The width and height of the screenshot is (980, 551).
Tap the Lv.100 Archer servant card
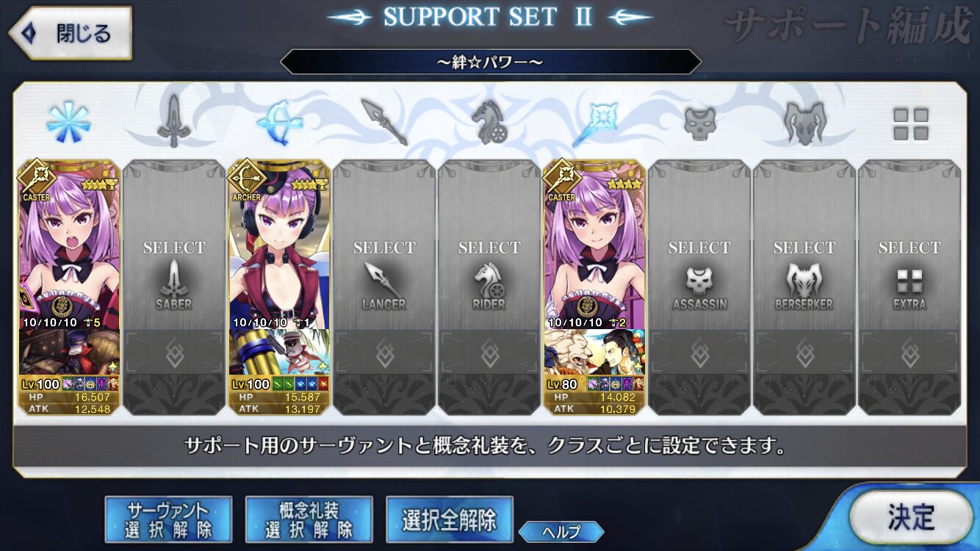(x=279, y=287)
